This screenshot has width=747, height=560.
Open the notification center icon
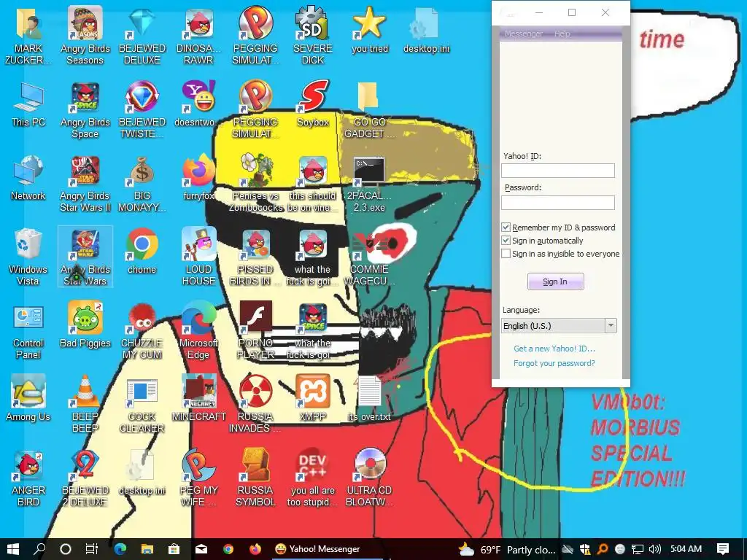722,549
